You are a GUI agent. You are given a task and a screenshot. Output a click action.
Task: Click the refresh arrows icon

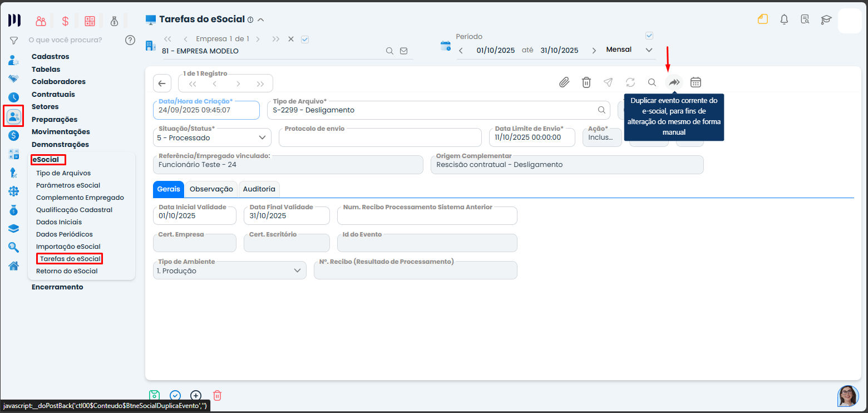pos(630,82)
